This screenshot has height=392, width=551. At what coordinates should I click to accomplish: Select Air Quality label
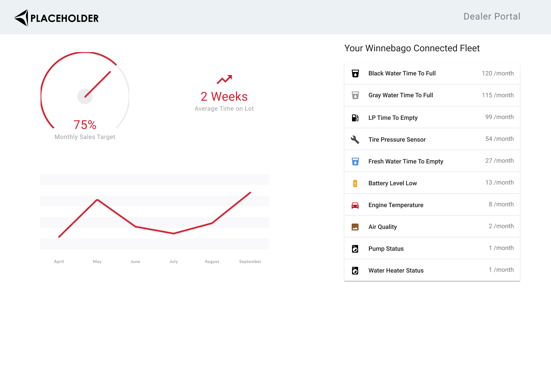[383, 227]
